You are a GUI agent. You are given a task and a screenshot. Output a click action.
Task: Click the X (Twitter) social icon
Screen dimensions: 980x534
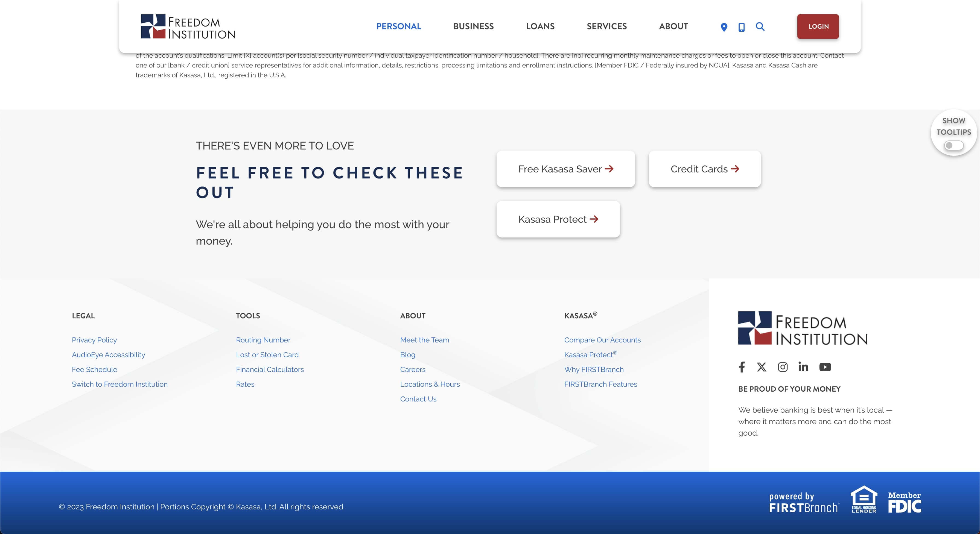coord(762,367)
